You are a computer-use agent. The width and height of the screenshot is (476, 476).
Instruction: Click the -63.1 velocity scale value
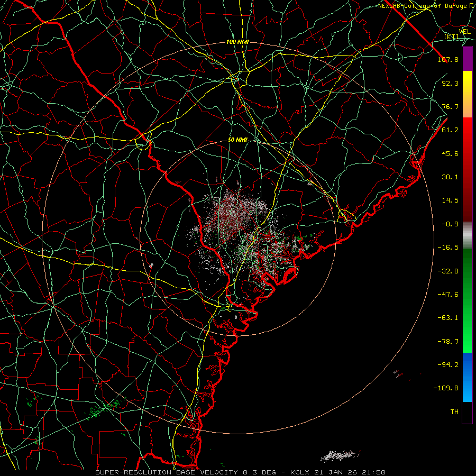click(448, 318)
